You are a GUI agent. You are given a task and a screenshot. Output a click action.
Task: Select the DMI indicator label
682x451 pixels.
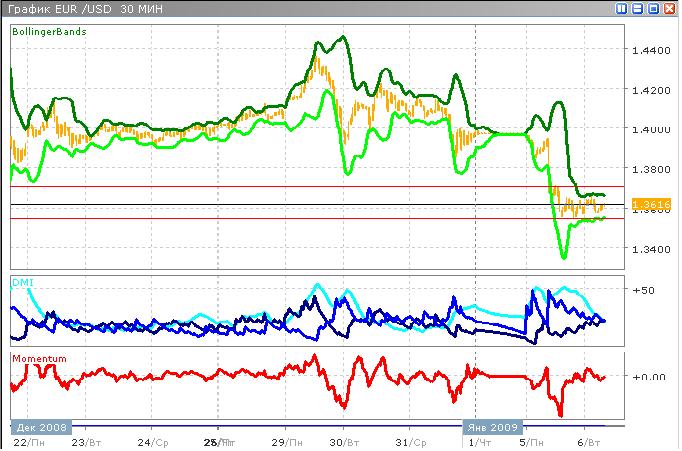click(x=22, y=283)
